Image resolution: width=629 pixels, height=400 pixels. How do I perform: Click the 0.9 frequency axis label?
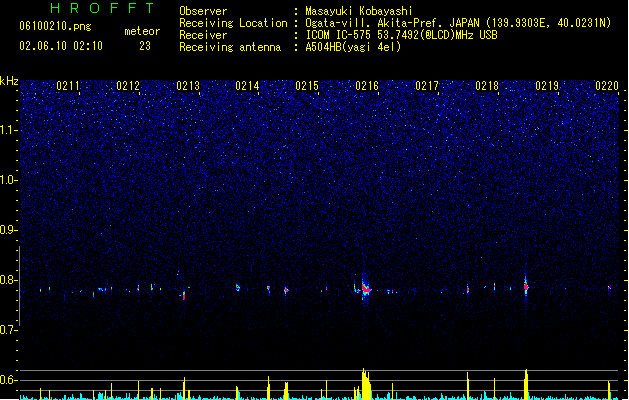pos(8,230)
